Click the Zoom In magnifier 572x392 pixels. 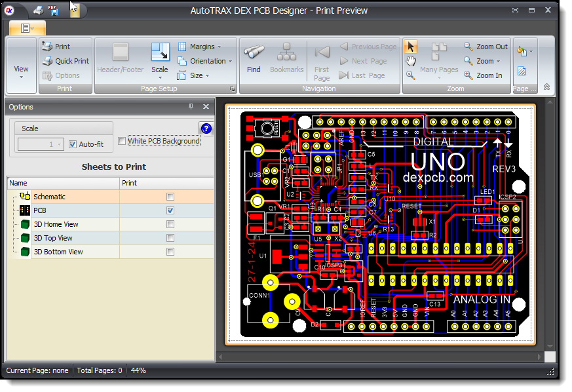click(x=482, y=75)
